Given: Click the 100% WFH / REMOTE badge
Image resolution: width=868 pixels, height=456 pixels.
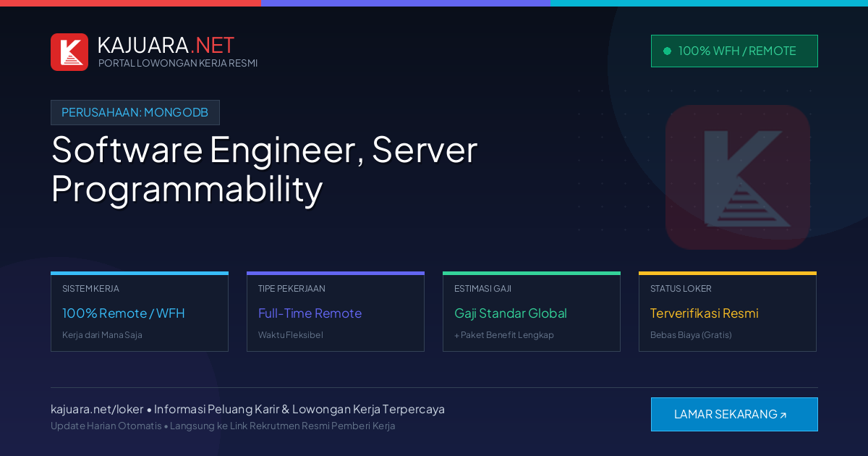Looking at the screenshot, I should [x=734, y=51].
